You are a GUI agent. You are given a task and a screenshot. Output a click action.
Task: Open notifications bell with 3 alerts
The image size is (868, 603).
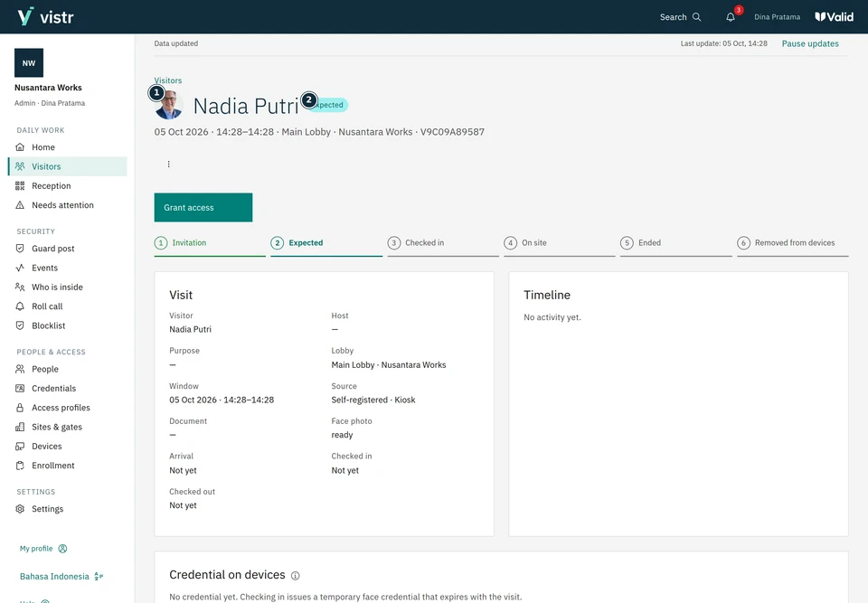pos(731,17)
